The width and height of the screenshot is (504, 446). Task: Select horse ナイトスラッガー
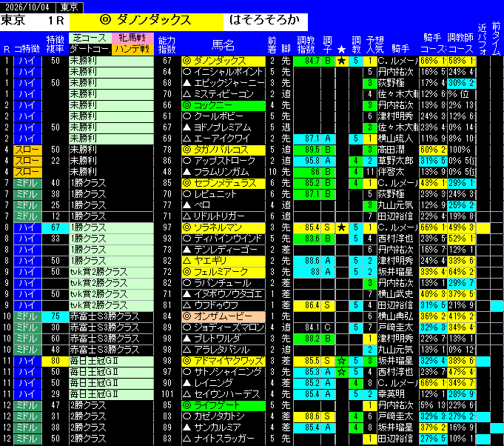tap(224, 439)
